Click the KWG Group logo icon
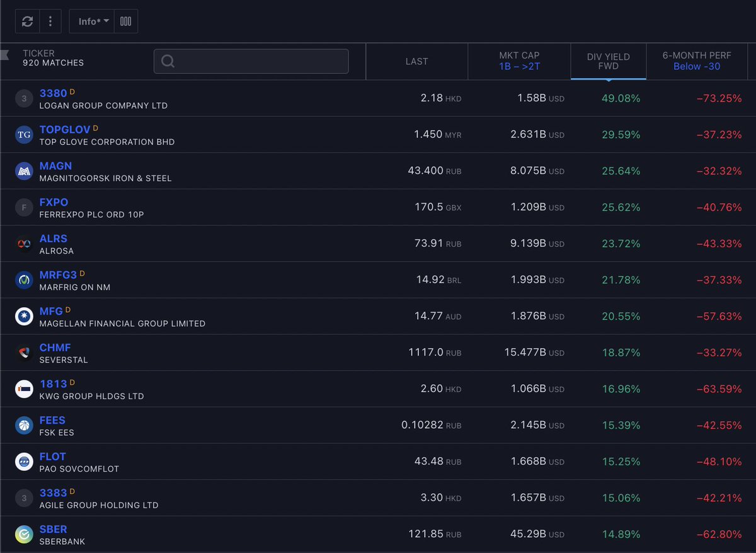Screen dimensions: 756x553 click(x=24, y=389)
